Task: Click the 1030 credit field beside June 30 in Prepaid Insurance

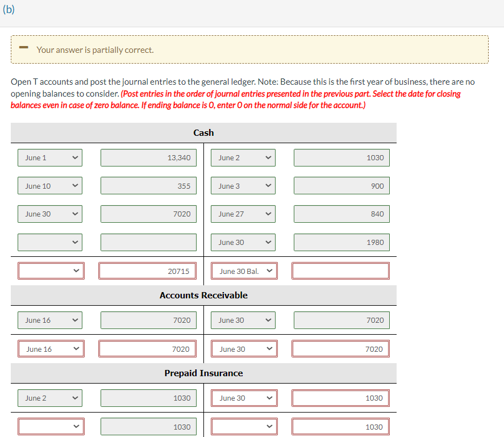Action: tap(341, 398)
